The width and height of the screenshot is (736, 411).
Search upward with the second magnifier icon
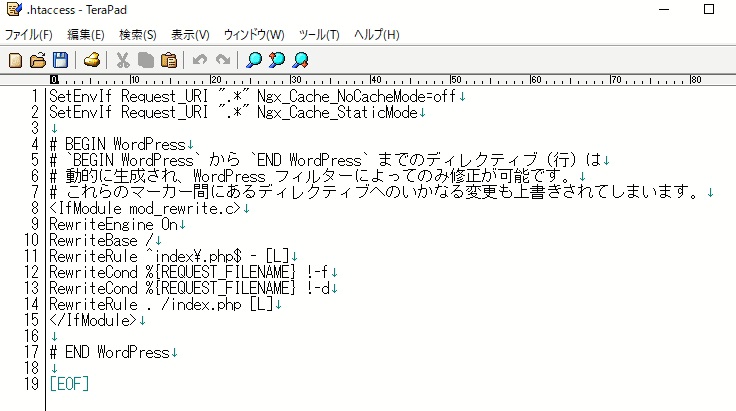click(x=277, y=60)
